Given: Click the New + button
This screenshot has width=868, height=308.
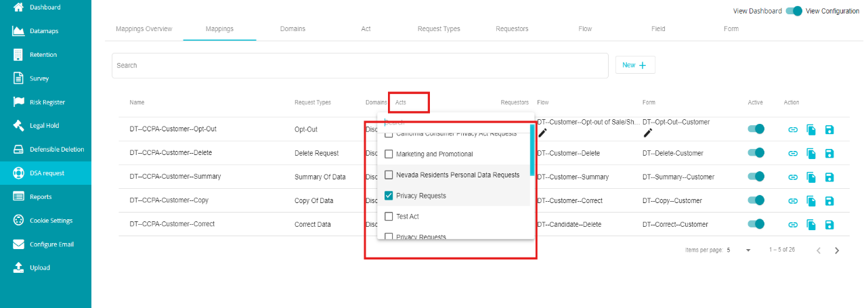Looking at the screenshot, I should coord(635,65).
